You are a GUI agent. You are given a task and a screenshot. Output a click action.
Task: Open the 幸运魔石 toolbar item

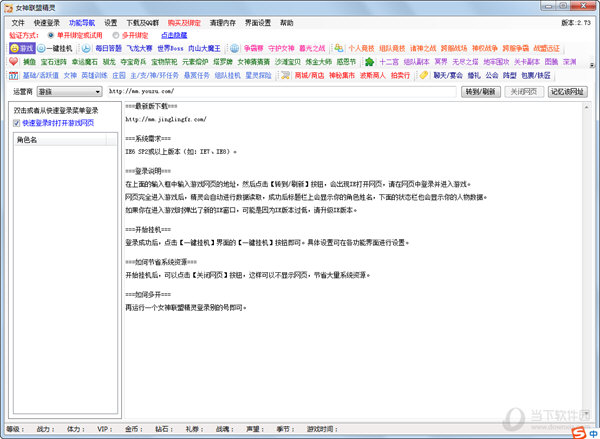[85, 62]
